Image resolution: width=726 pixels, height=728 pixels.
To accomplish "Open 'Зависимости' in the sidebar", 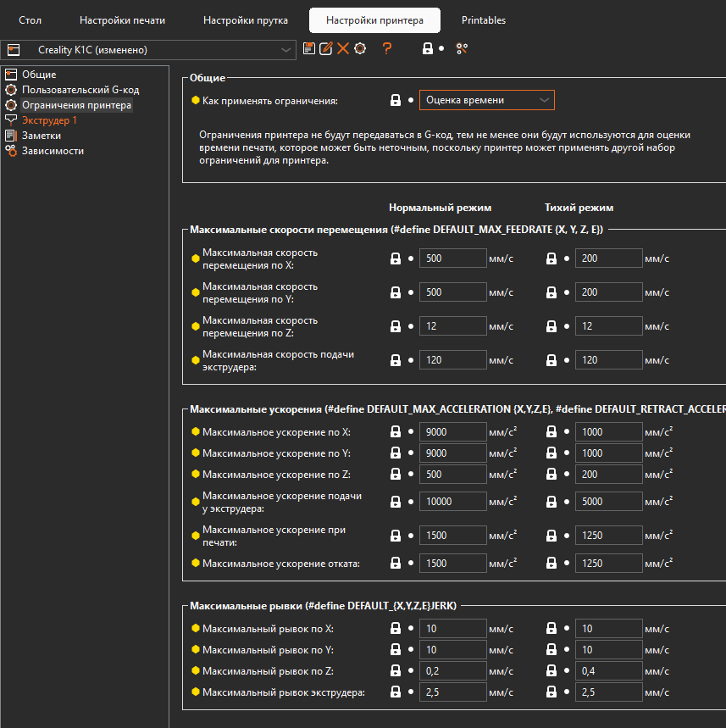I will pyautogui.click(x=53, y=151).
